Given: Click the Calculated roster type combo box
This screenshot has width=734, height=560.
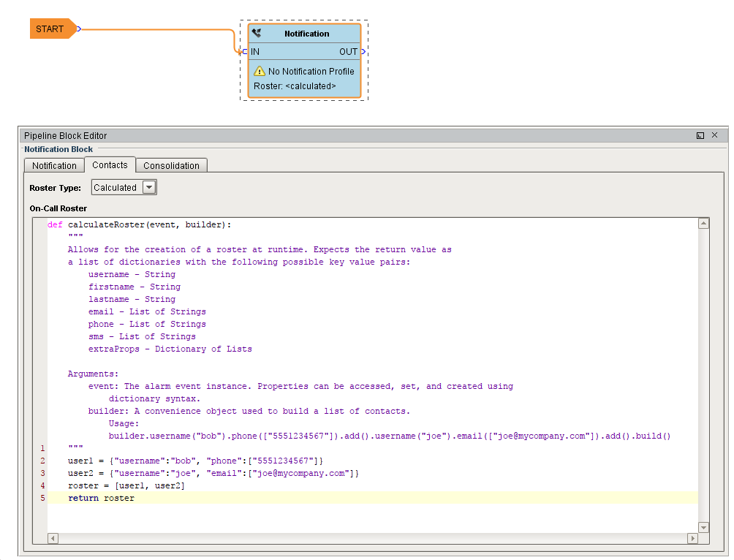Looking at the screenshot, I should click(x=124, y=187).
